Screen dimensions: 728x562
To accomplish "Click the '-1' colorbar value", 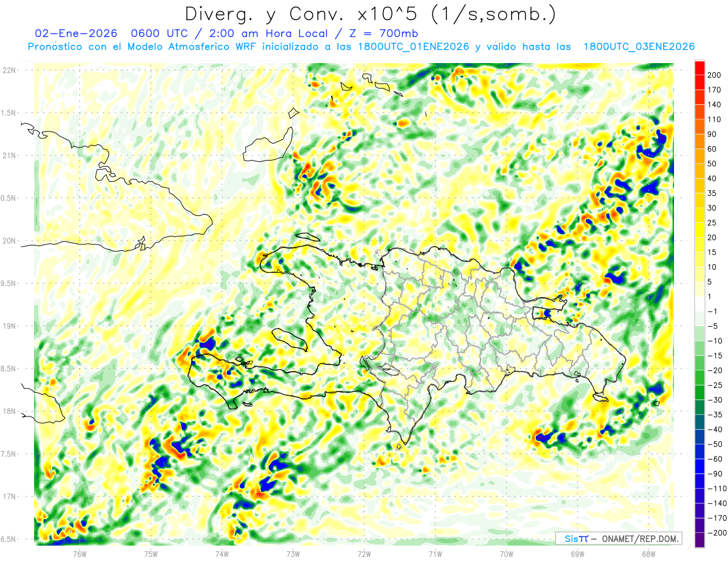I will (712, 312).
